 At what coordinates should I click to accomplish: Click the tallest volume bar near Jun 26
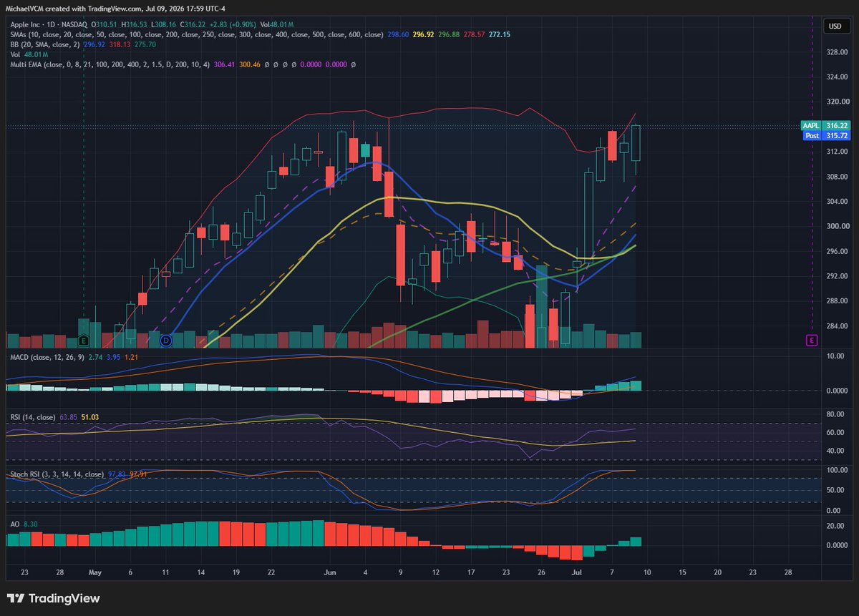[x=542, y=305]
